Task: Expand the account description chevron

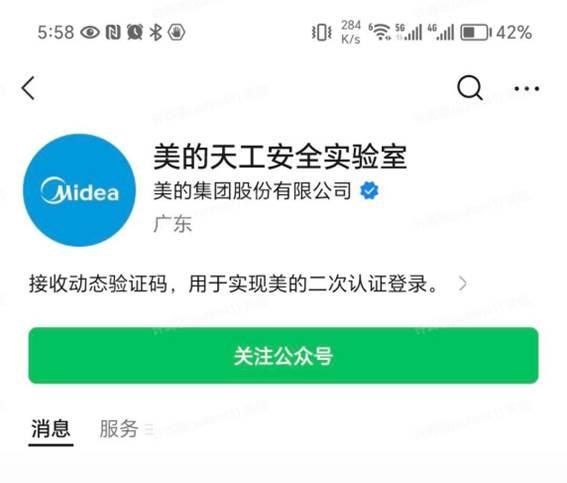Action: pos(462,284)
